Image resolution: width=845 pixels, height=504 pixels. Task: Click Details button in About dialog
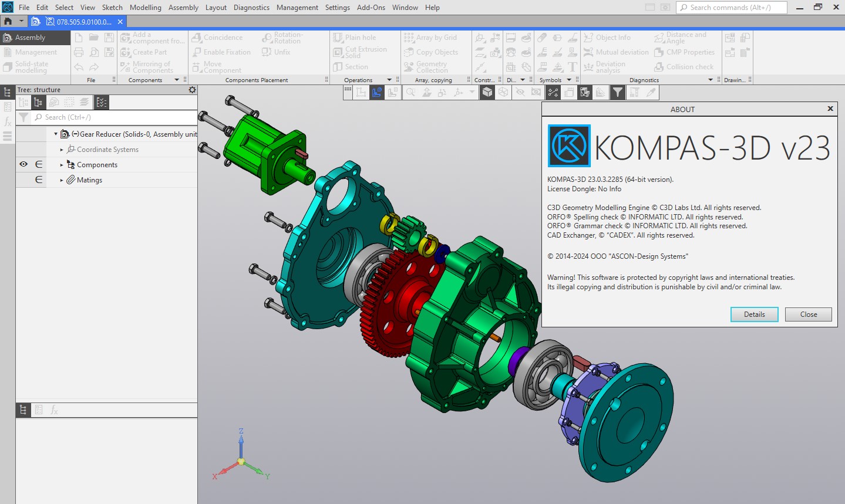[x=755, y=314]
